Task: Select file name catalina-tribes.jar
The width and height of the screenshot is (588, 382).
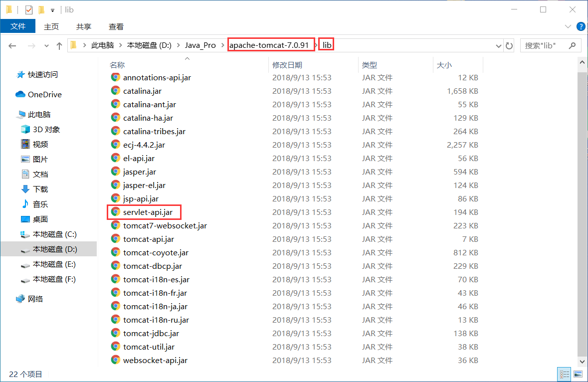Action: click(x=154, y=131)
